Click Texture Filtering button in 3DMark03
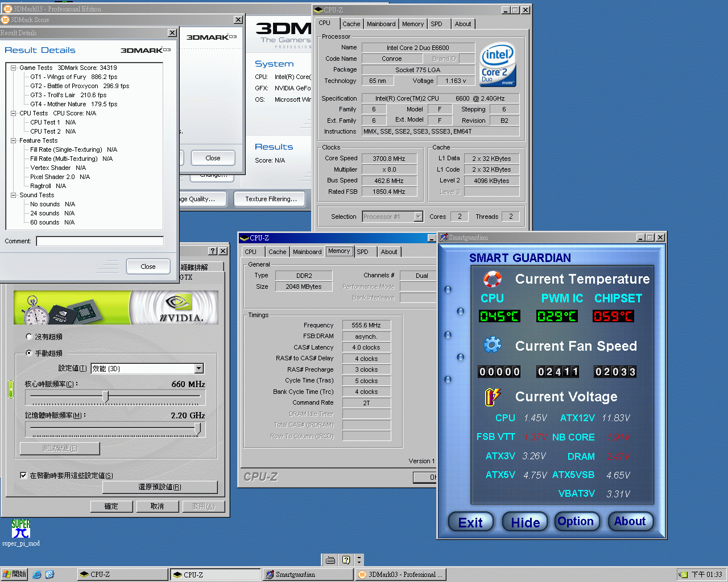The width and height of the screenshot is (728, 582). click(271, 199)
